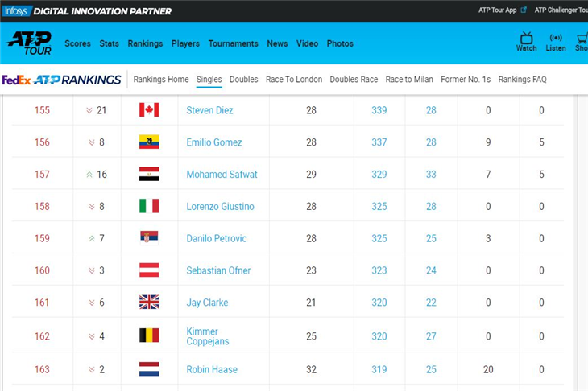The height and width of the screenshot is (391, 588).
Task: Select the Race To London tab
Action: (294, 80)
